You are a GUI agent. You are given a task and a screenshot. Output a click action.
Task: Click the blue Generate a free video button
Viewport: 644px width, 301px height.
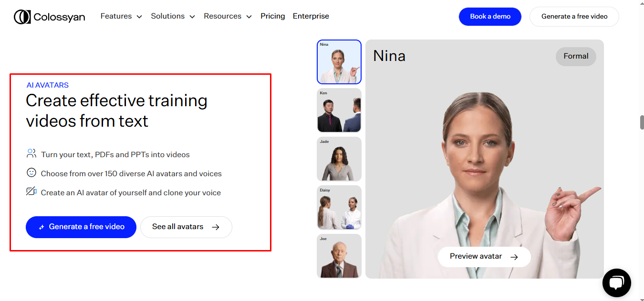click(81, 227)
